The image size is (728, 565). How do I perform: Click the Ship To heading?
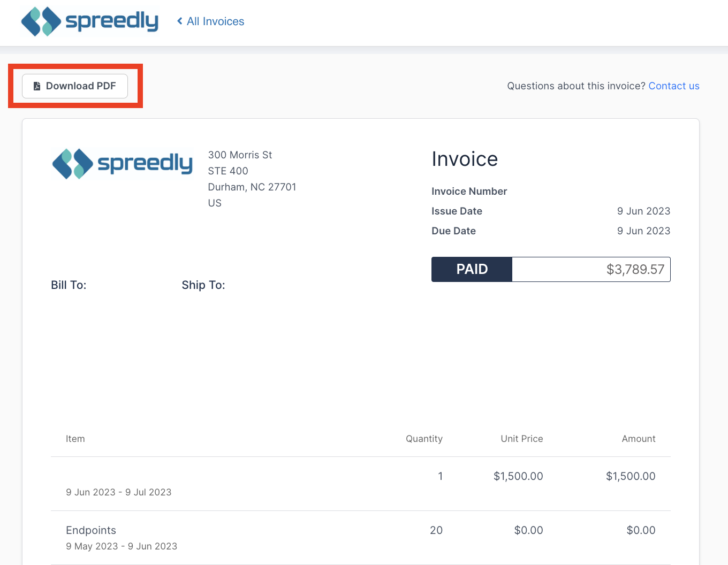pos(203,285)
